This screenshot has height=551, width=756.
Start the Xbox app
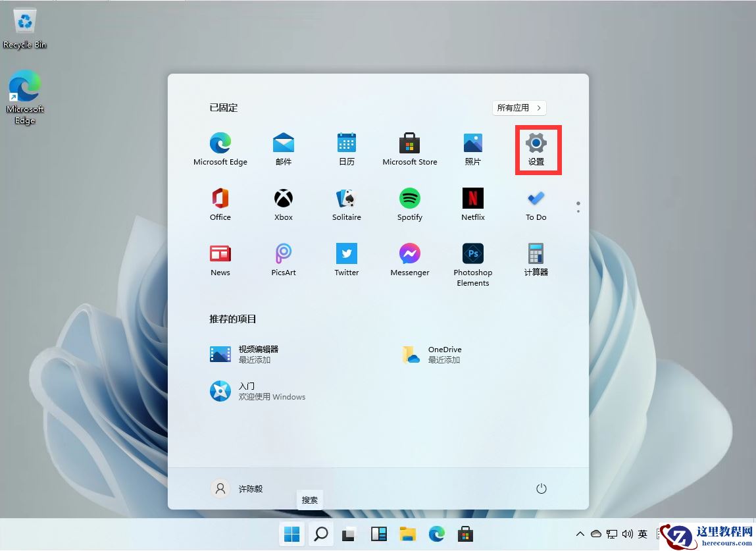pos(283,203)
